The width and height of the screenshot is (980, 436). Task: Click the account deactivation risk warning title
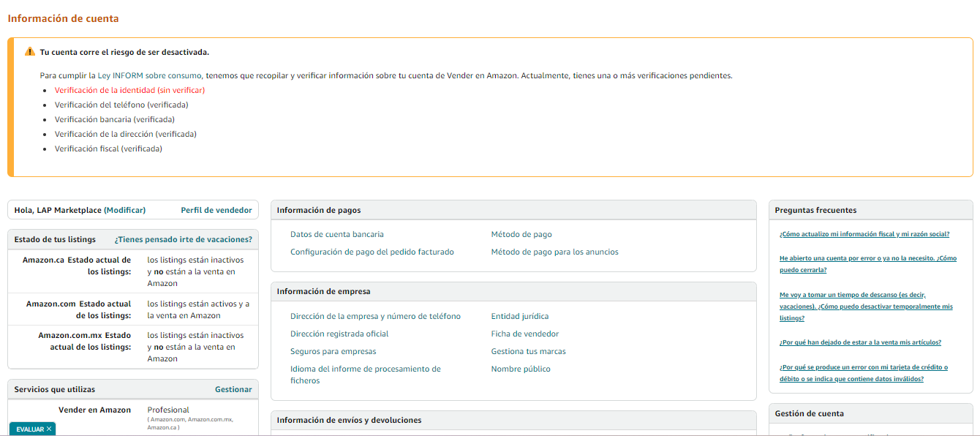(x=124, y=52)
